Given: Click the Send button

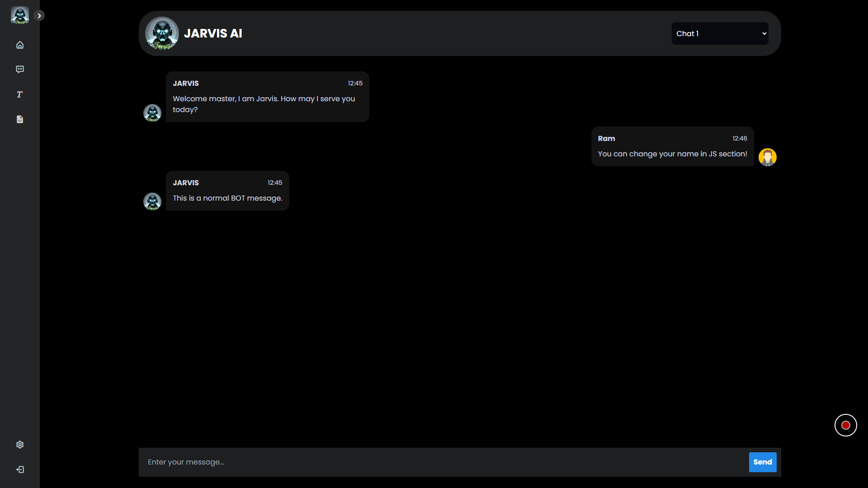Looking at the screenshot, I should [x=762, y=462].
